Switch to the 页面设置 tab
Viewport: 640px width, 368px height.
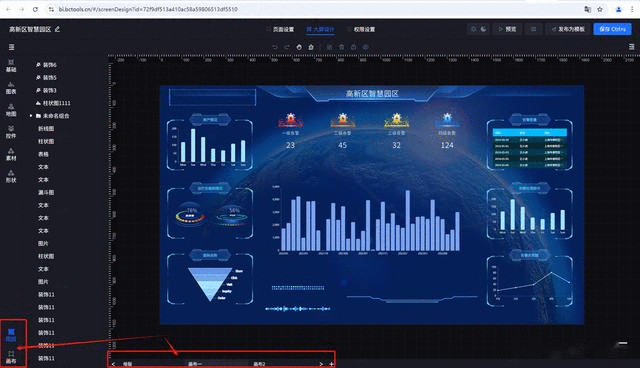283,29
